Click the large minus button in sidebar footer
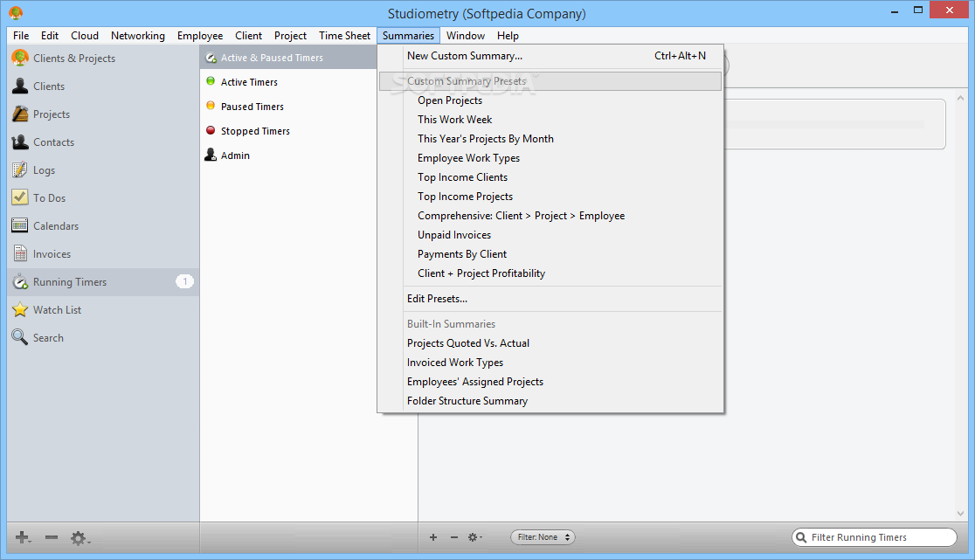Viewport: 975px width, 560px height. click(x=51, y=537)
